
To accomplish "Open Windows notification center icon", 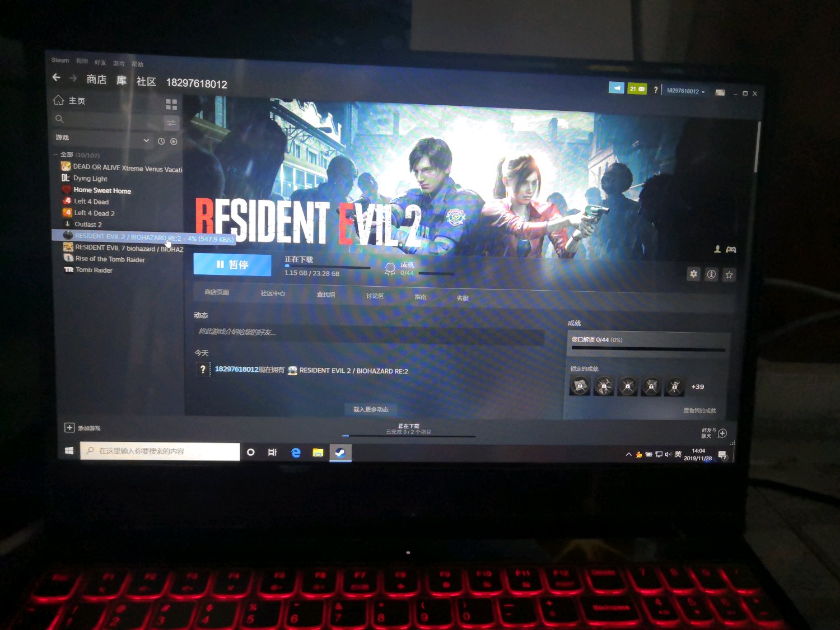I will coord(723,455).
